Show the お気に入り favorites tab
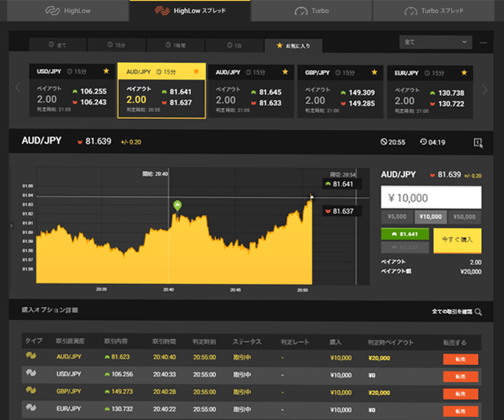Image resolution: width=504 pixels, height=420 pixels. tap(293, 46)
